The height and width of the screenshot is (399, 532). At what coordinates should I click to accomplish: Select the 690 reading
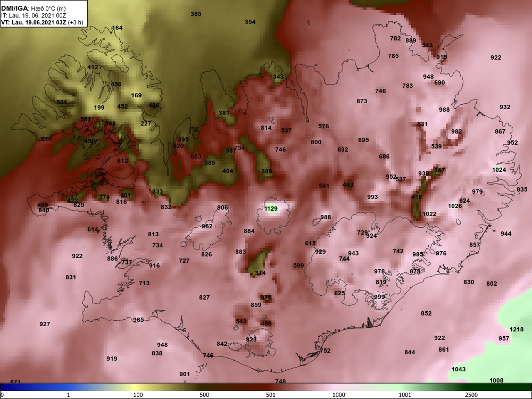439,82
